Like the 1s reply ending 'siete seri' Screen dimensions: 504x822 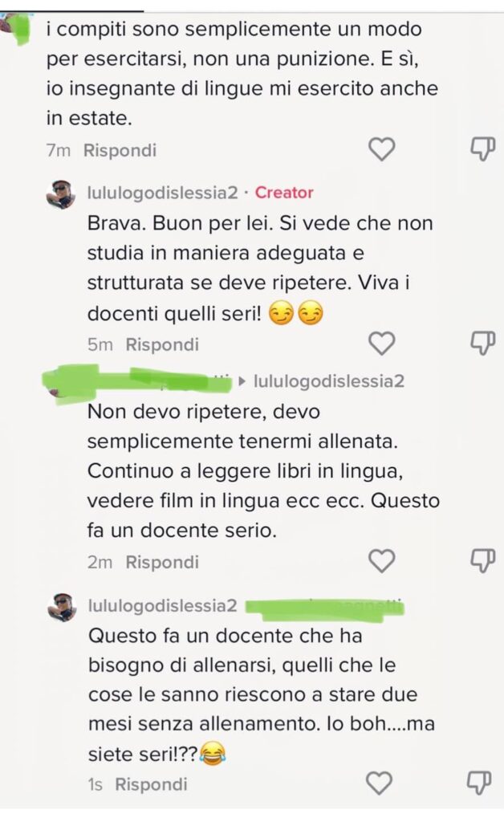coord(379,783)
